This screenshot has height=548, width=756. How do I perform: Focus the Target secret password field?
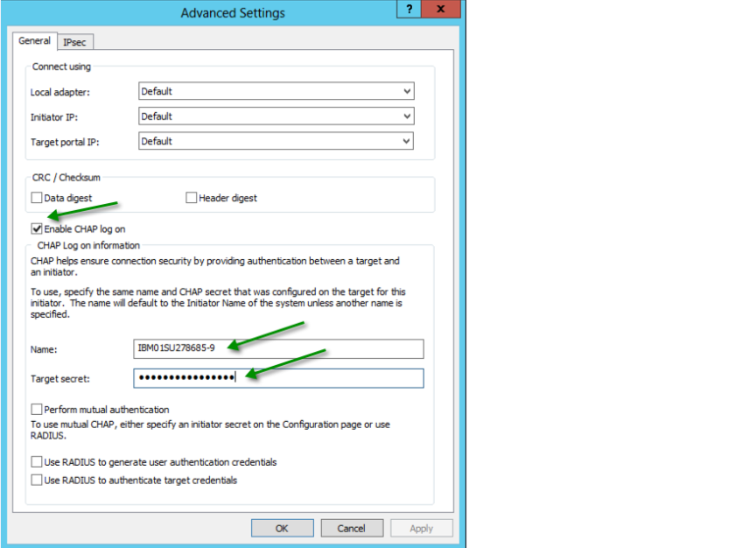(278, 377)
